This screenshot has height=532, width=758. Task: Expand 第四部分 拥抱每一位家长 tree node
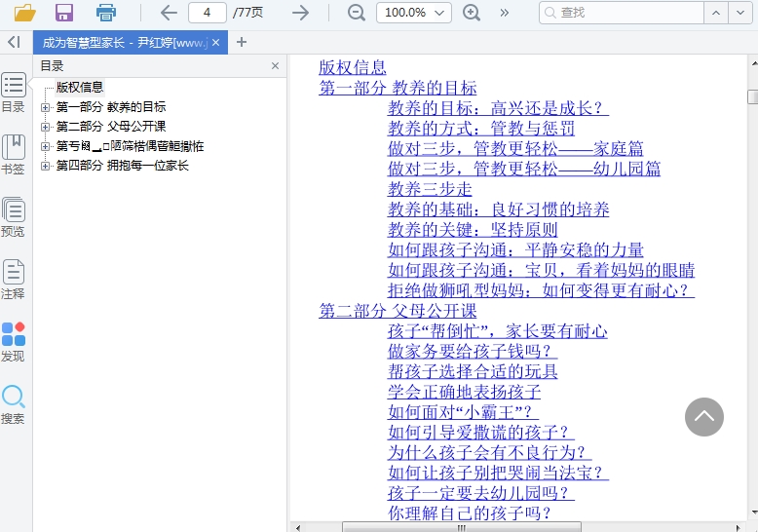(x=45, y=166)
